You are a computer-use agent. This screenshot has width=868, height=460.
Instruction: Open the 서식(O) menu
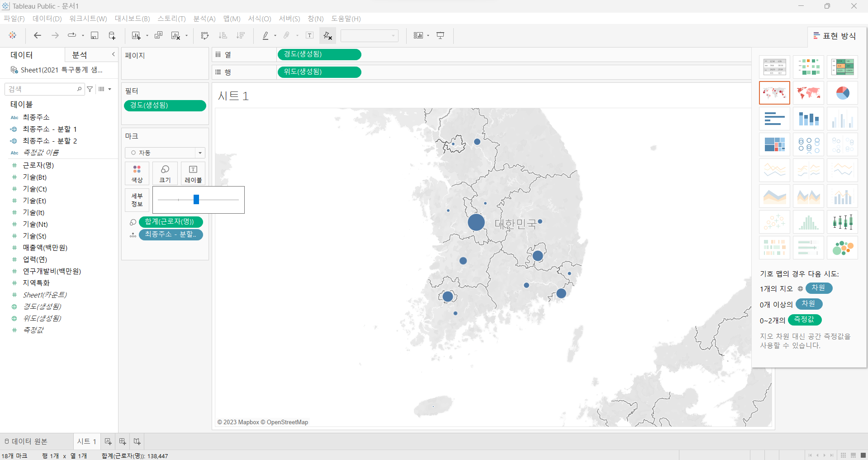pos(260,19)
